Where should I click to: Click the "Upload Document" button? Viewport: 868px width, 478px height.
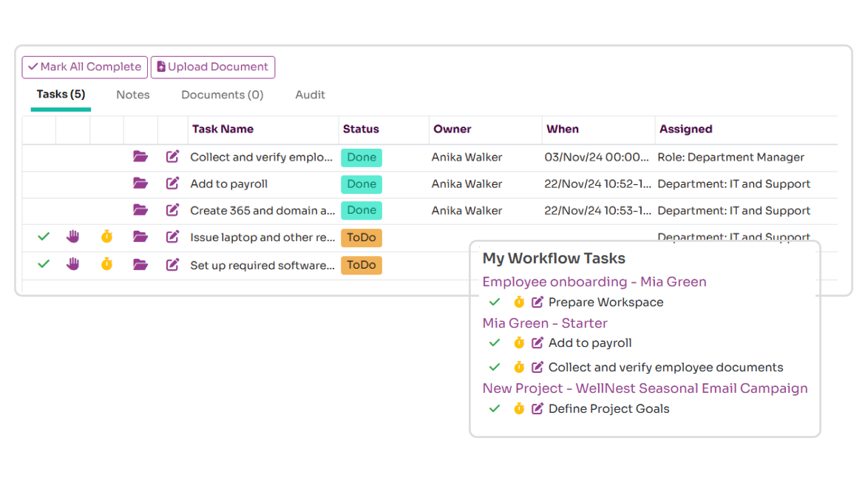point(213,67)
